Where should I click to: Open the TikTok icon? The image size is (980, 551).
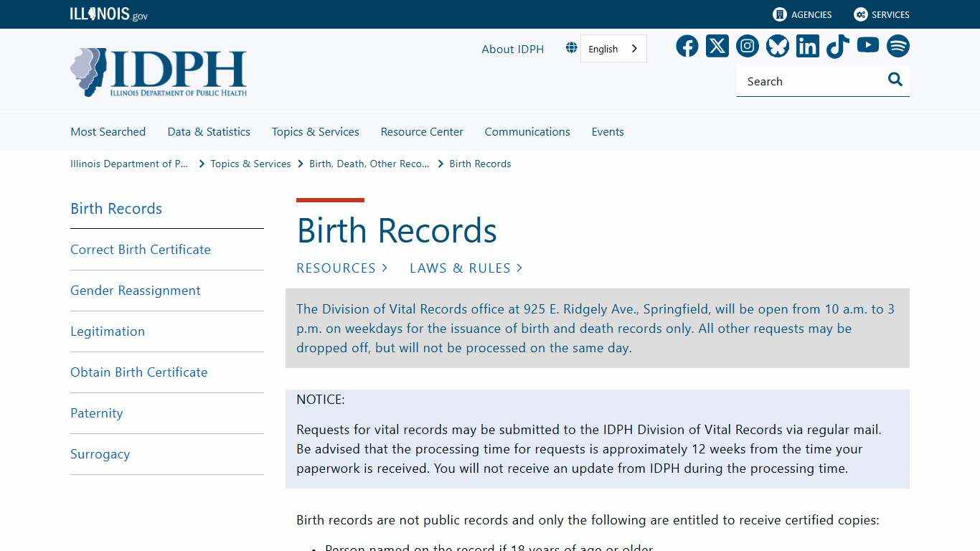click(837, 46)
